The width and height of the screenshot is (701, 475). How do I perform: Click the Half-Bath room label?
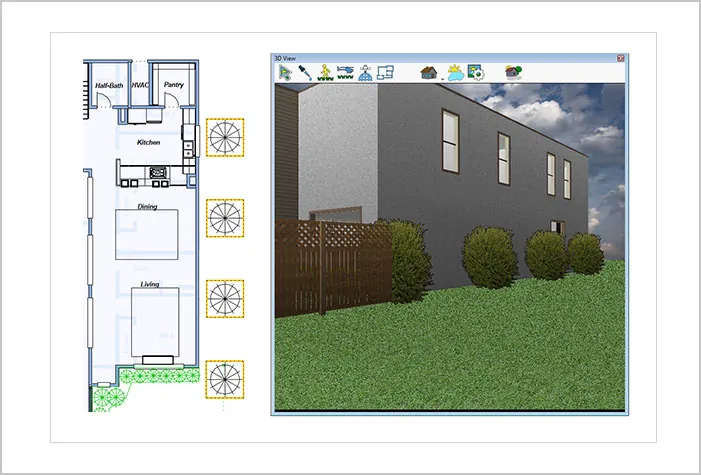point(109,85)
